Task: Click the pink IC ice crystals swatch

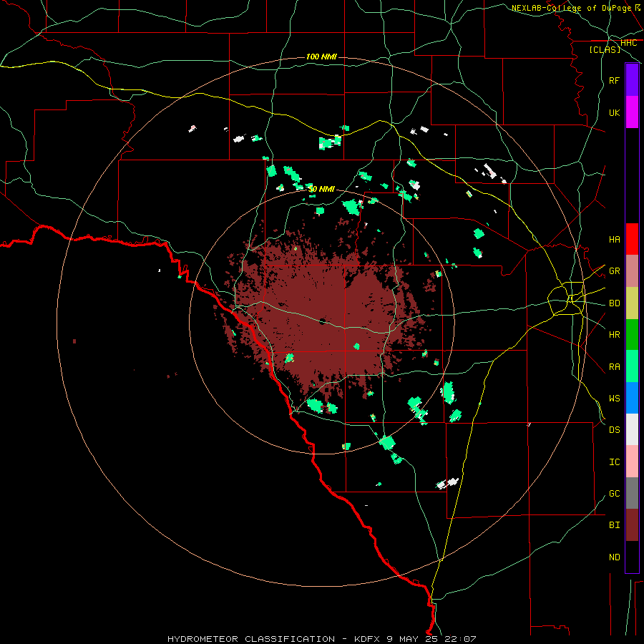Action: pyautogui.click(x=632, y=462)
